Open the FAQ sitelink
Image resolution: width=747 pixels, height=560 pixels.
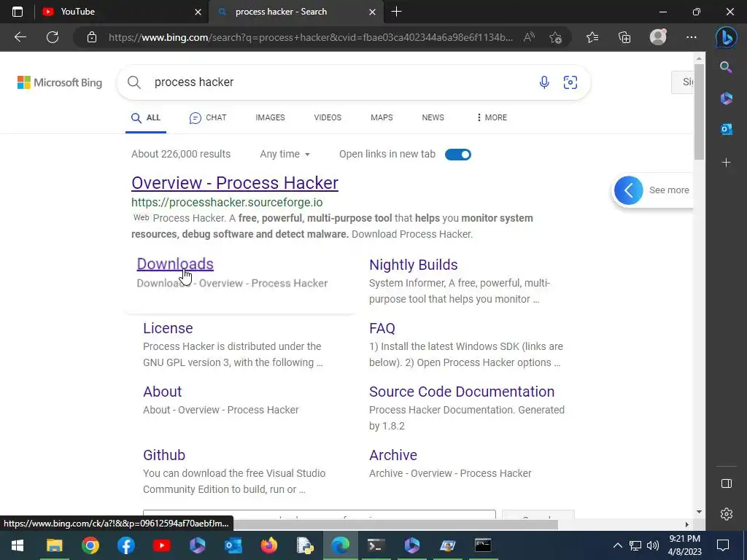382,328
